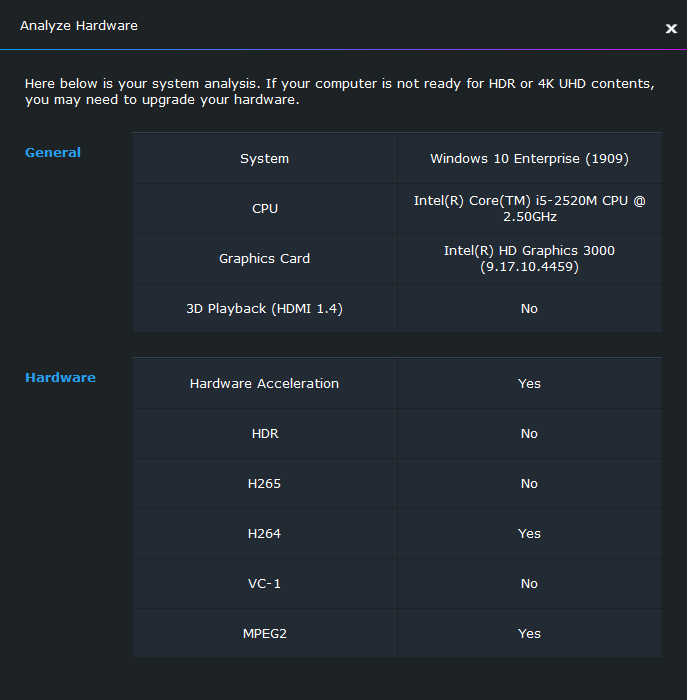Select the Hardware section heading

click(60, 378)
